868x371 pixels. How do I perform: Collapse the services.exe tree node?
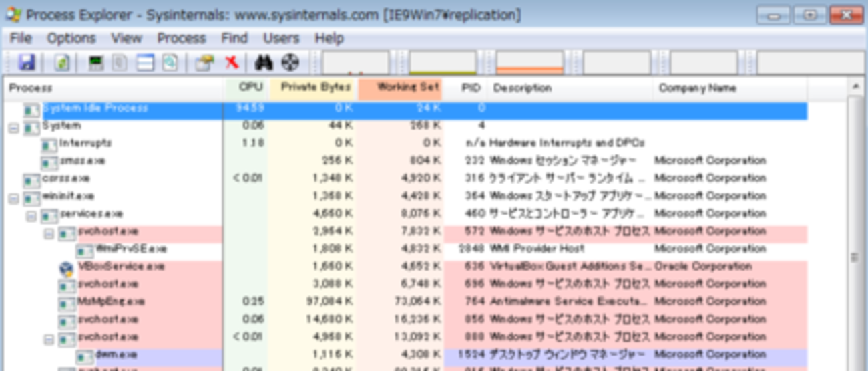pos(31,215)
